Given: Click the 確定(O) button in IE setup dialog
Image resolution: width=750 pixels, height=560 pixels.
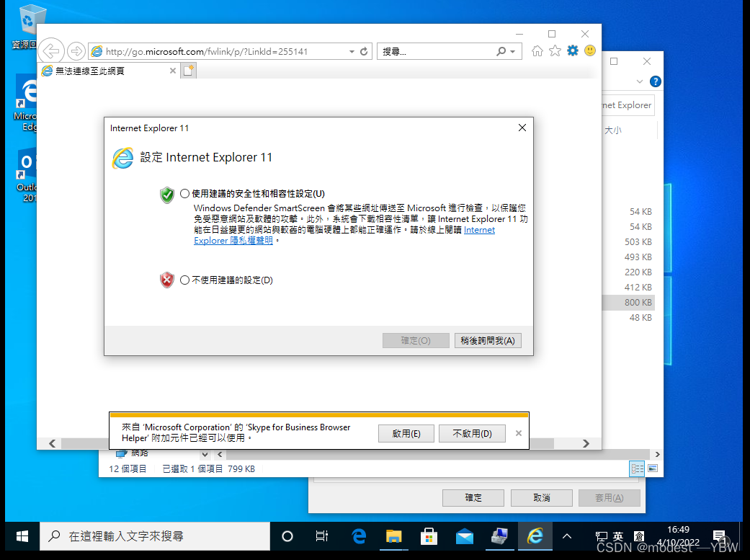Looking at the screenshot, I should (x=416, y=340).
